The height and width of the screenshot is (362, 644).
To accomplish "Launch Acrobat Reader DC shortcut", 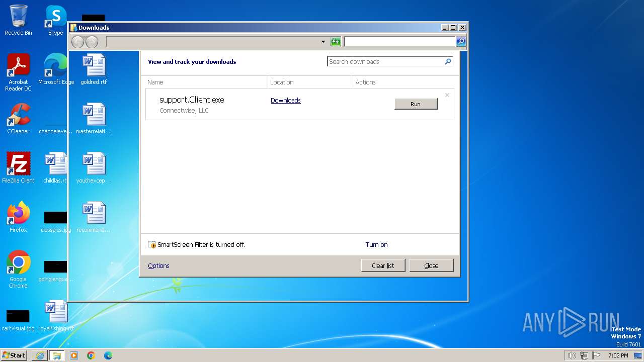I will [18, 72].
